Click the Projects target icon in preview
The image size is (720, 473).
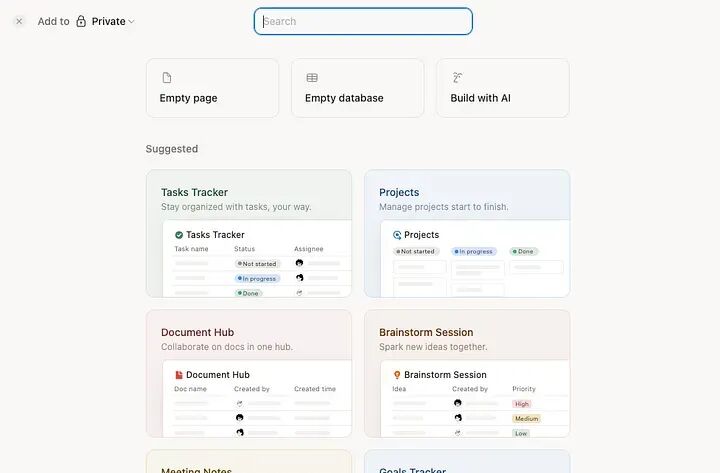point(397,235)
